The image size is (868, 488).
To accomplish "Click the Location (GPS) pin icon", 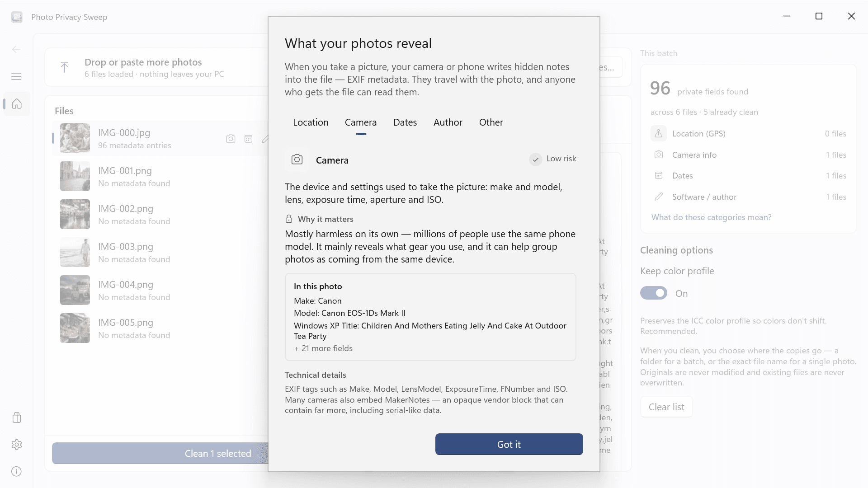I will pos(659,133).
